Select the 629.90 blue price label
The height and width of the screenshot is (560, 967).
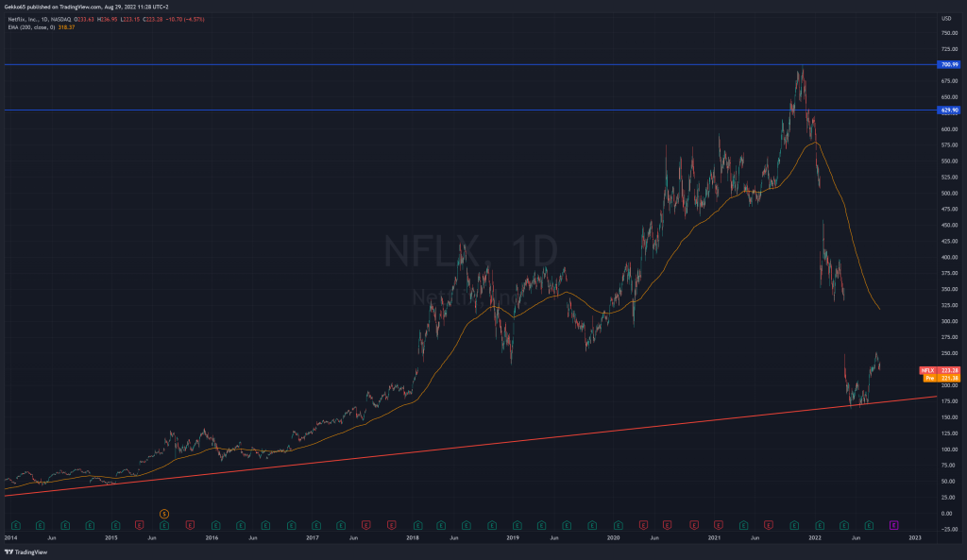pos(948,110)
